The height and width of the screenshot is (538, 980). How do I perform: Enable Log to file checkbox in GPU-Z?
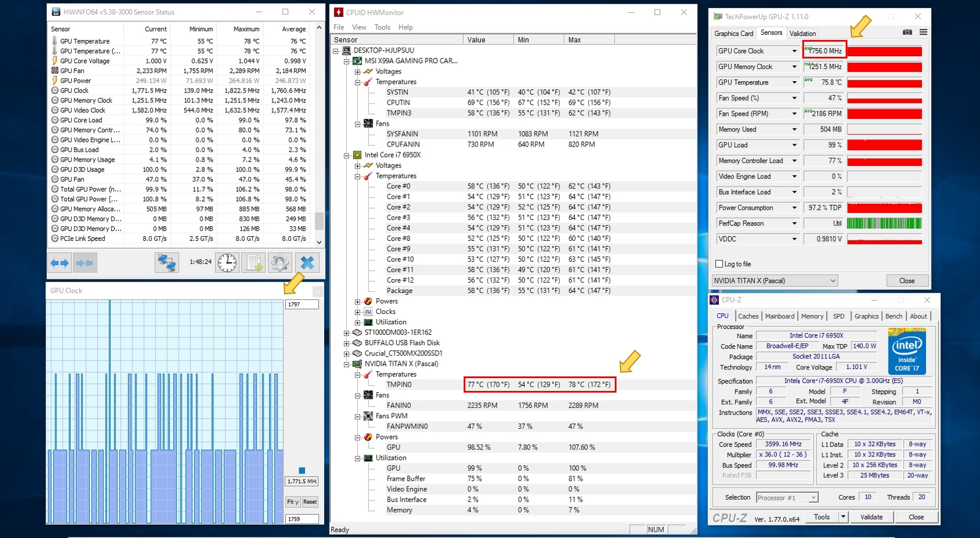click(x=720, y=264)
